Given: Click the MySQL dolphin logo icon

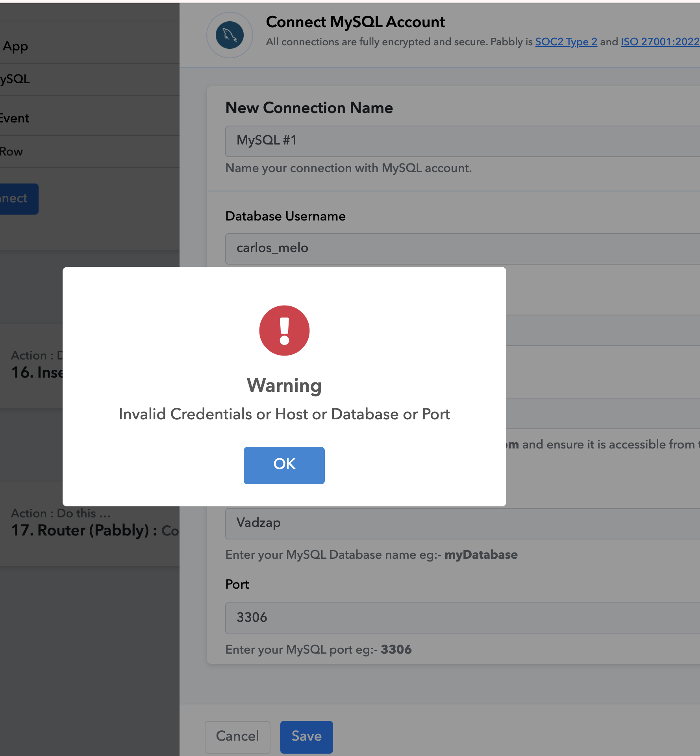Looking at the screenshot, I should pyautogui.click(x=230, y=35).
